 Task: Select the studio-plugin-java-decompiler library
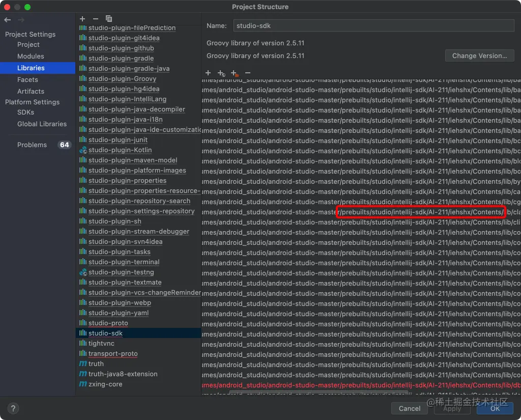[x=136, y=109]
